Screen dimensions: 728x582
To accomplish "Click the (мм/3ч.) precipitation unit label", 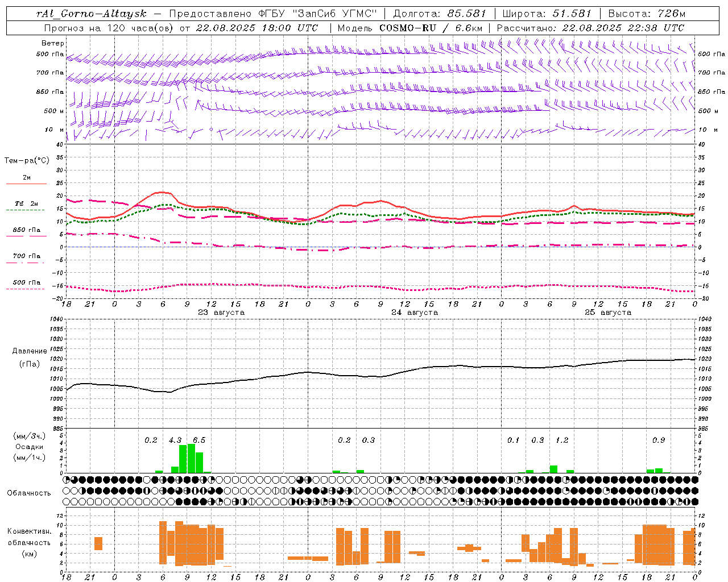I will tap(29, 436).
